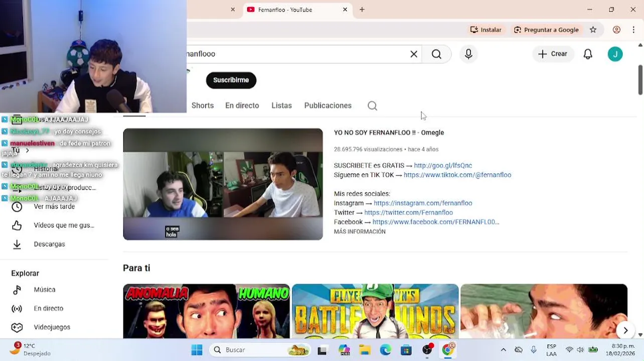Clear the YouTube search box with the X
Screen dimensions: 644x361
coord(414,54)
